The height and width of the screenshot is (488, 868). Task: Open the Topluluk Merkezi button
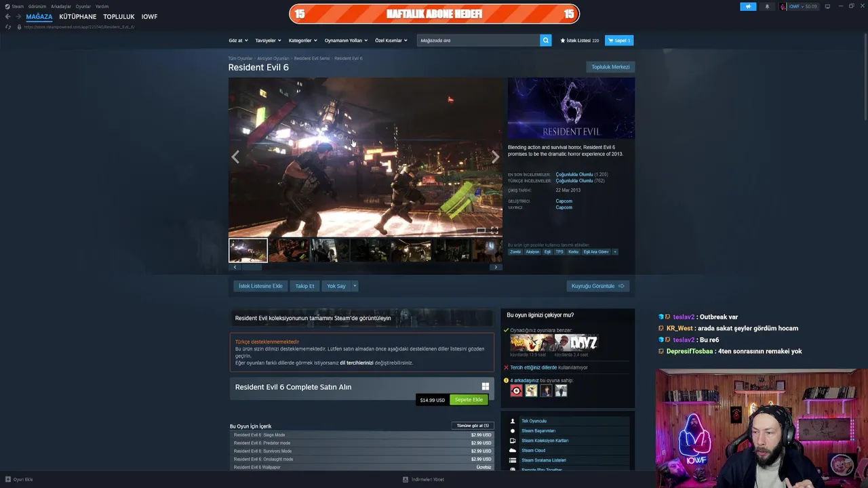610,67
